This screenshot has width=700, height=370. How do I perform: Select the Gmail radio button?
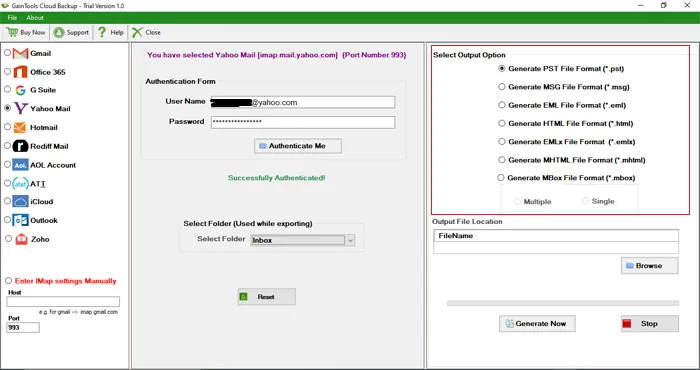8,53
